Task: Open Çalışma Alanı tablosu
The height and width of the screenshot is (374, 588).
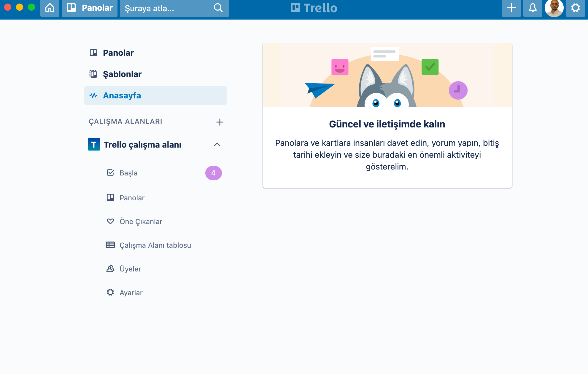Action: point(155,245)
